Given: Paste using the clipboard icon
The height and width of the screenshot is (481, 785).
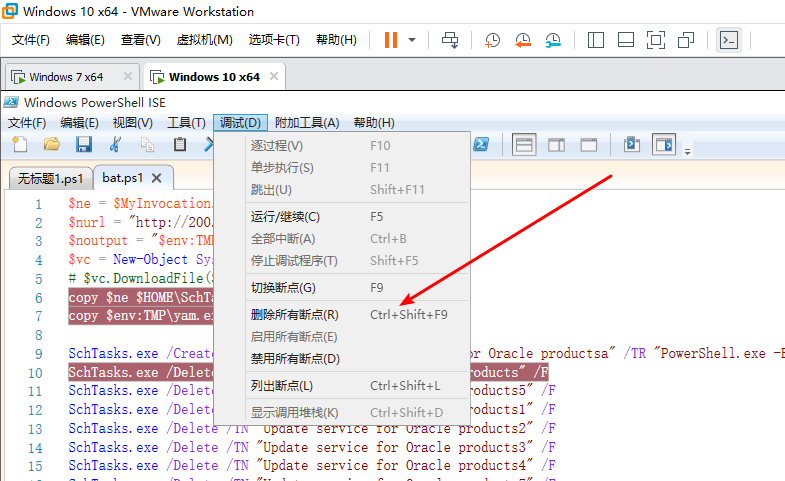Looking at the screenshot, I should (x=180, y=145).
